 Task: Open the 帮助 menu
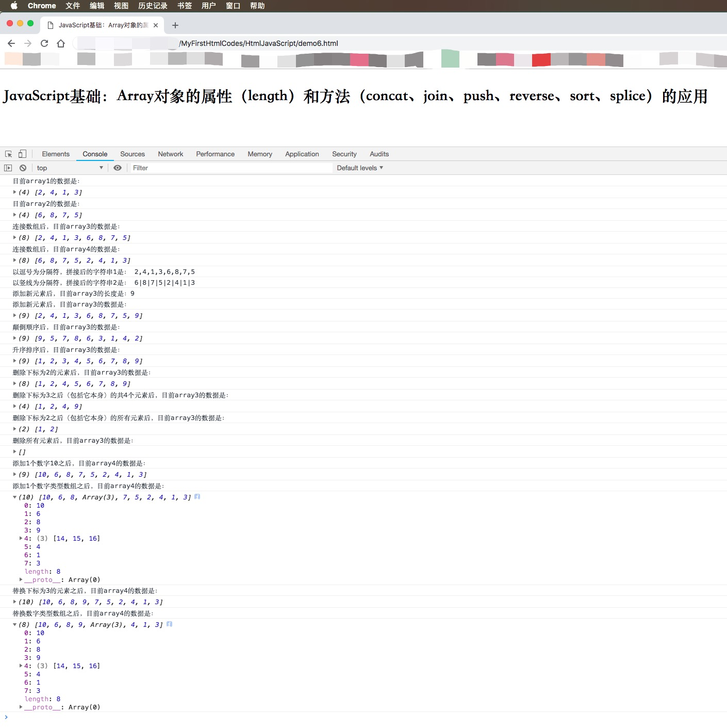(x=257, y=6)
